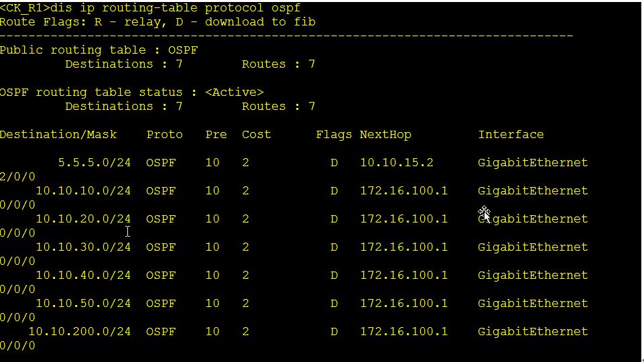Image resolution: width=644 pixels, height=362 pixels.
Task: Click the NextHop 10.10.15.2 address
Action: (x=397, y=163)
